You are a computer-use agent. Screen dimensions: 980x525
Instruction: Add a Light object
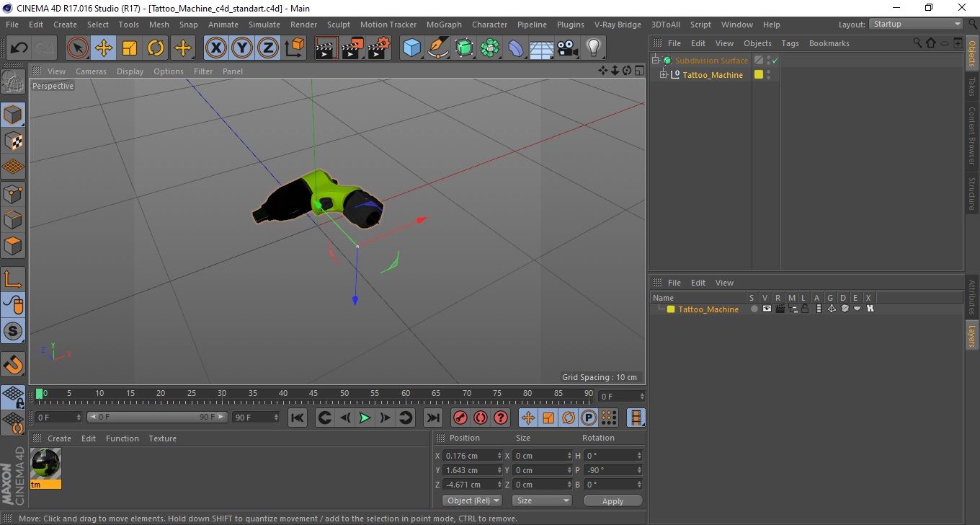(x=594, y=48)
